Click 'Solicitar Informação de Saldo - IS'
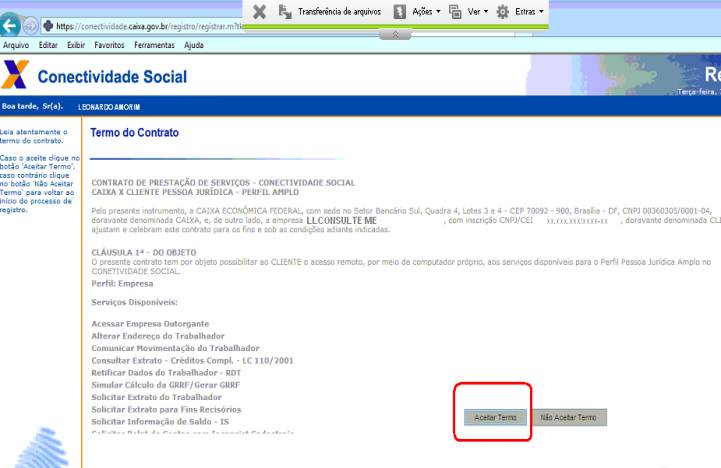Viewport: 721px width, 468px height. click(x=160, y=422)
